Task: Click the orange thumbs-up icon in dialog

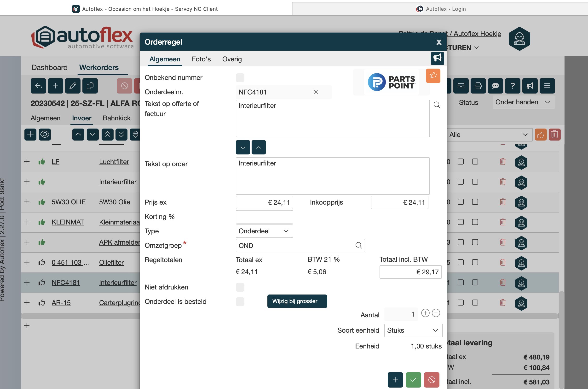Action: tap(433, 76)
